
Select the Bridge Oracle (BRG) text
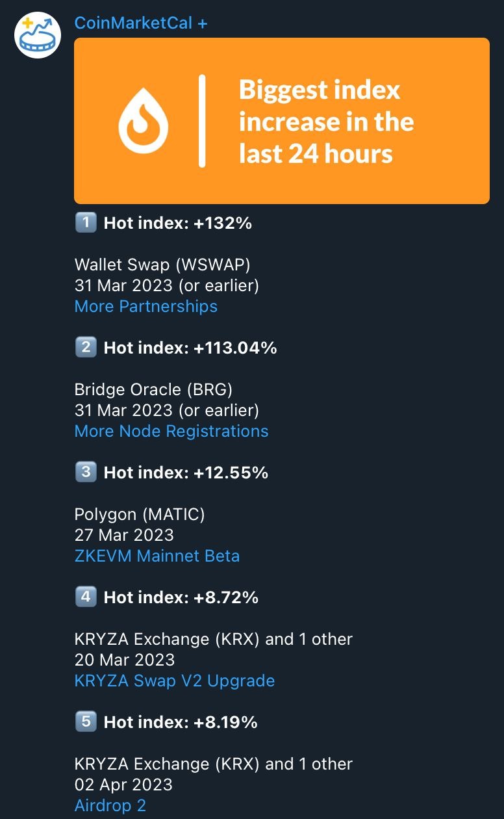[x=153, y=389]
